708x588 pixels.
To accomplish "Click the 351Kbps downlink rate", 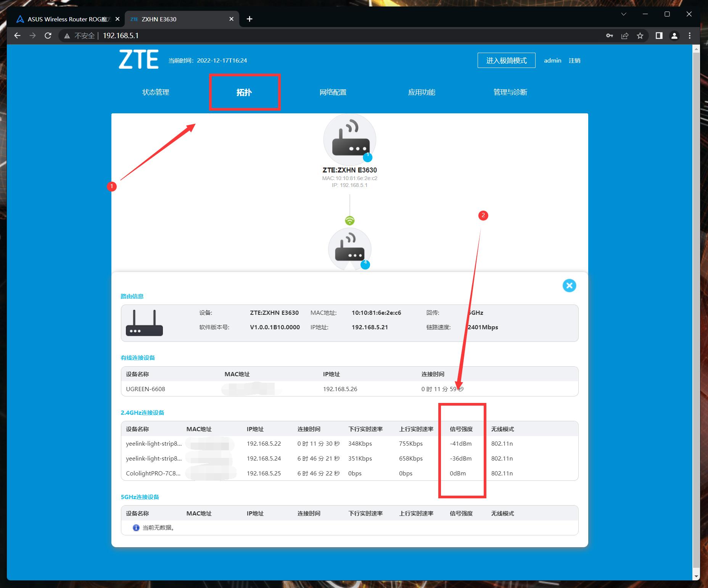I will click(x=360, y=459).
